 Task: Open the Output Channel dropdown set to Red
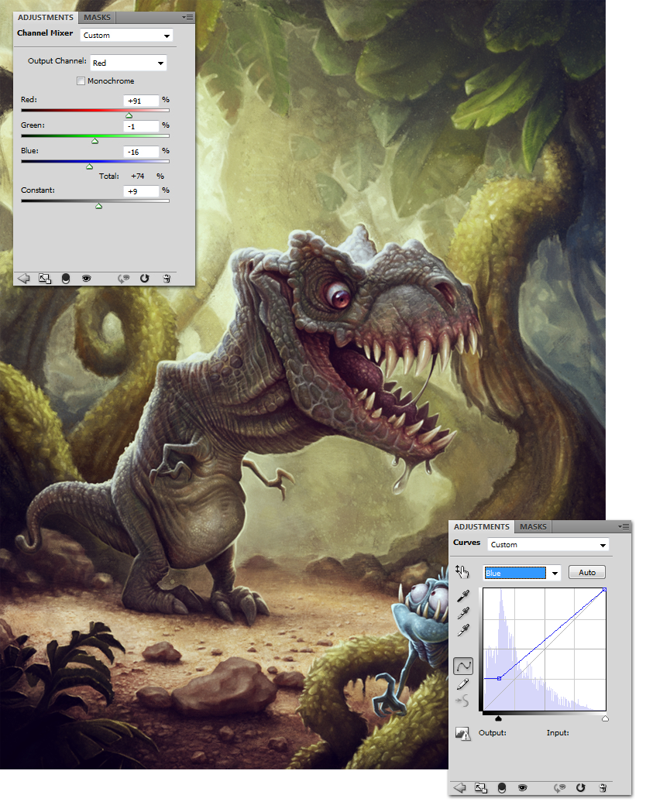pos(129,63)
